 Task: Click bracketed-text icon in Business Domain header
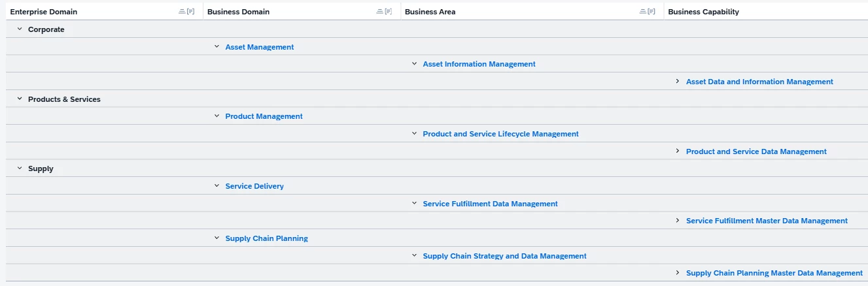pos(389,12)
